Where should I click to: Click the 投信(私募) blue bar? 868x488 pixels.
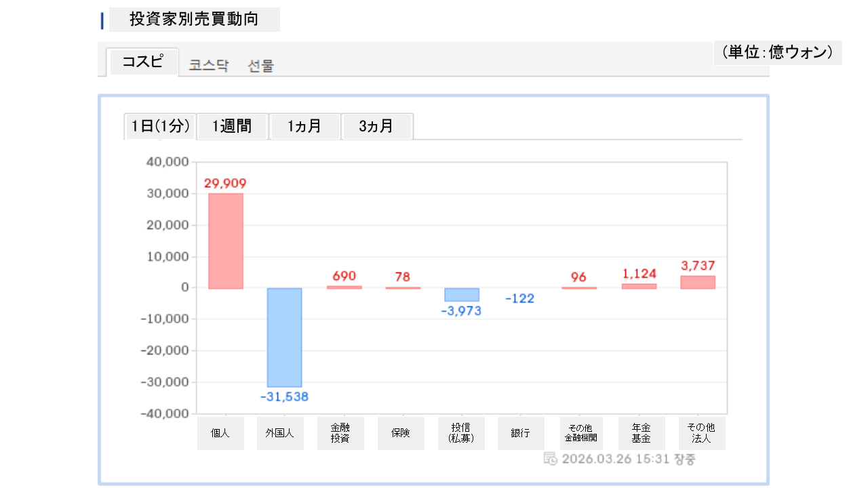(461, 295)
